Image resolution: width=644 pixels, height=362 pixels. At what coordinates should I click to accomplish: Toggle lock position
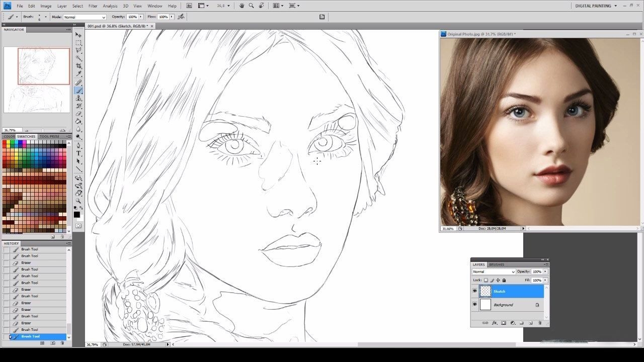[498, 280]
